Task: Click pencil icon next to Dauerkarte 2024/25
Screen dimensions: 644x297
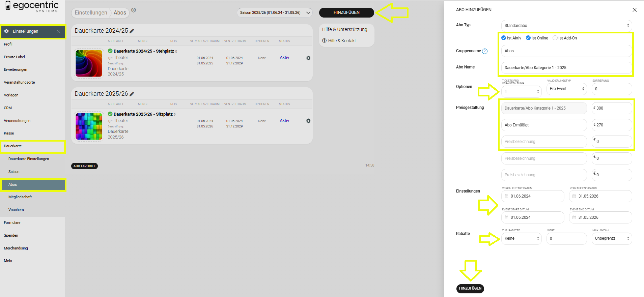Action: tap(132, 31)
